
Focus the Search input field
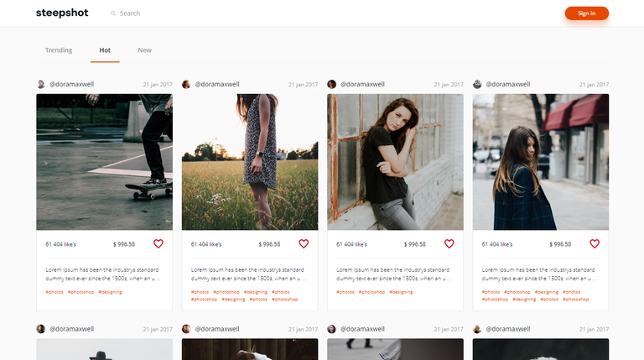[130, 13]
